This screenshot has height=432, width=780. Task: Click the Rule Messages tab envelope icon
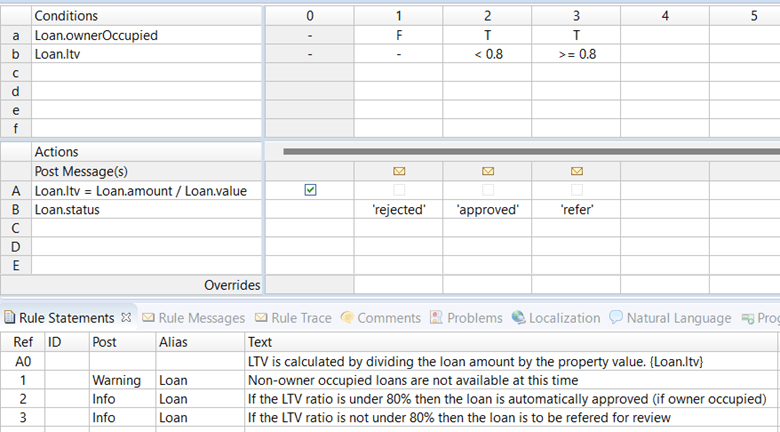(148, 318)
